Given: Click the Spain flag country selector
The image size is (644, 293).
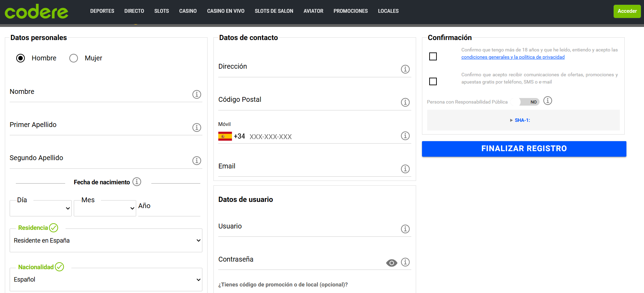Looking at the screenshot, I should [x=225, y=136].
